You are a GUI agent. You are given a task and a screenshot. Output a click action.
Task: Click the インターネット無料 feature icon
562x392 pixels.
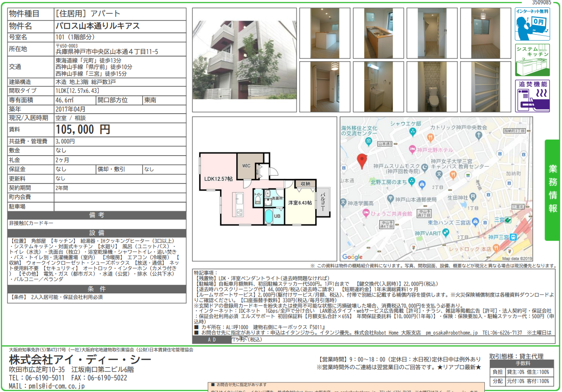coord(532,24)
